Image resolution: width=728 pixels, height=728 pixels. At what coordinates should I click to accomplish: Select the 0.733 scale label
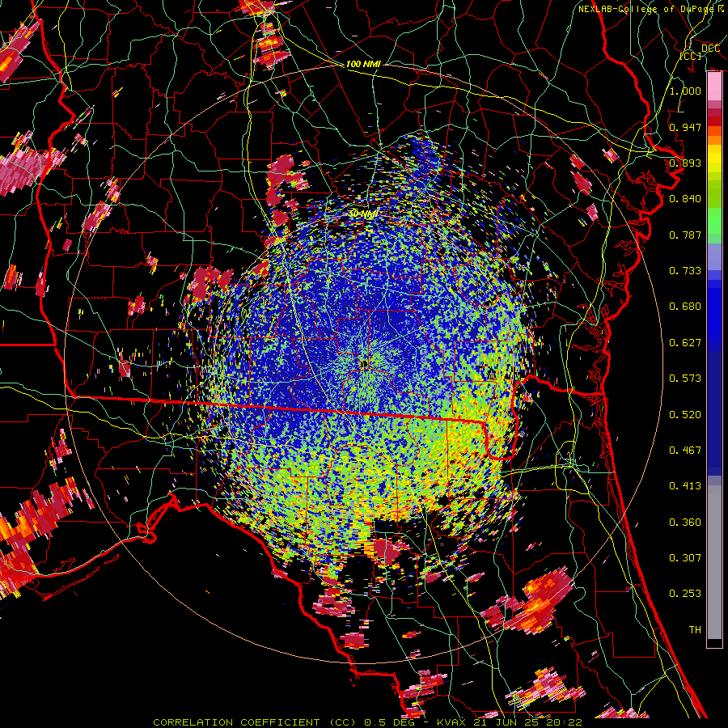[685, 271]
